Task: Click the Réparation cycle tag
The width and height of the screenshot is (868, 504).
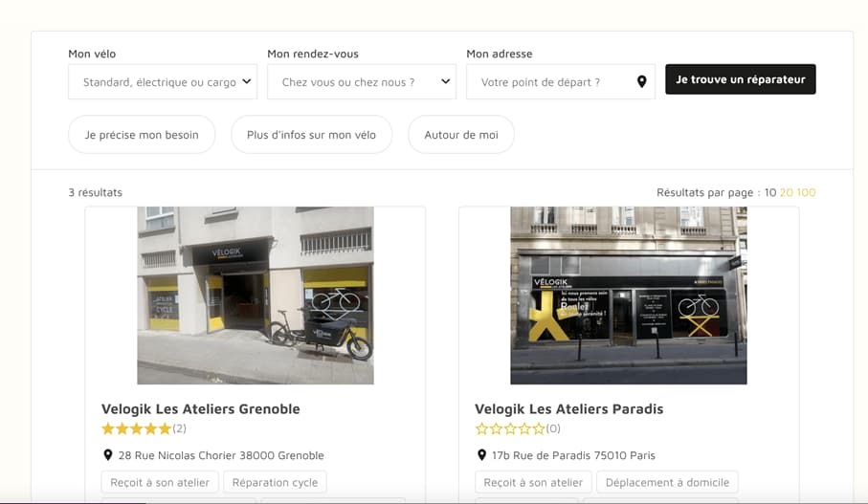Action: point(275,482)
